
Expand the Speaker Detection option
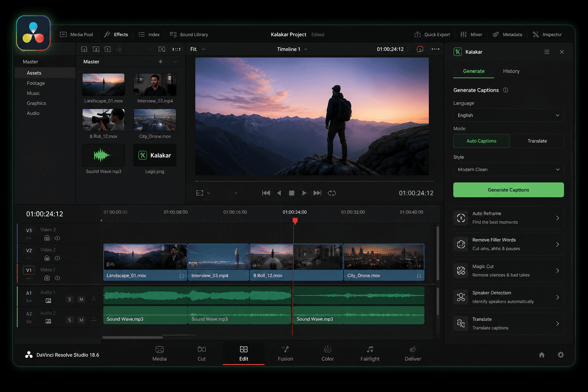click(x=509, y=297)
